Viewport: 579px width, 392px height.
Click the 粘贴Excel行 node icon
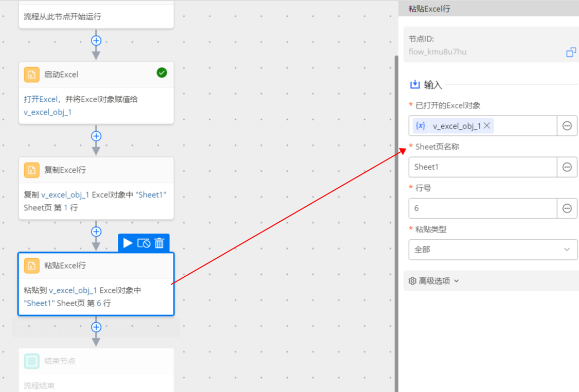pos(32,266)
